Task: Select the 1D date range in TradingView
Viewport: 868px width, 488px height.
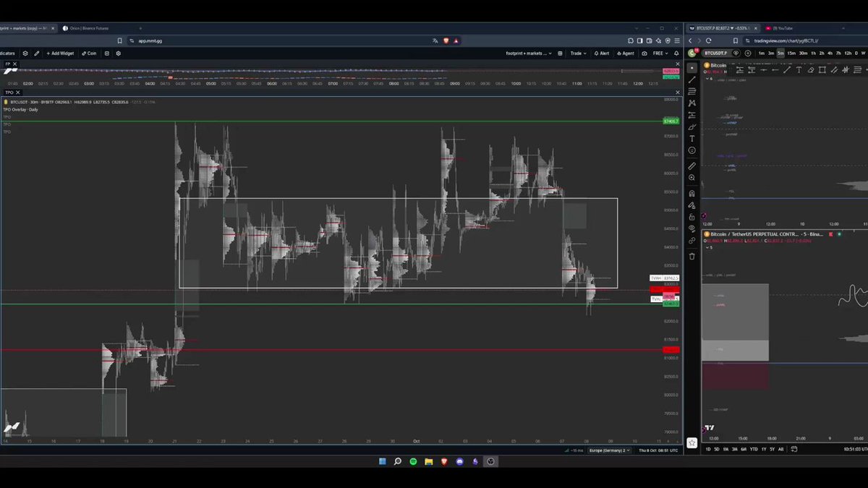Action: pos(708,449)
